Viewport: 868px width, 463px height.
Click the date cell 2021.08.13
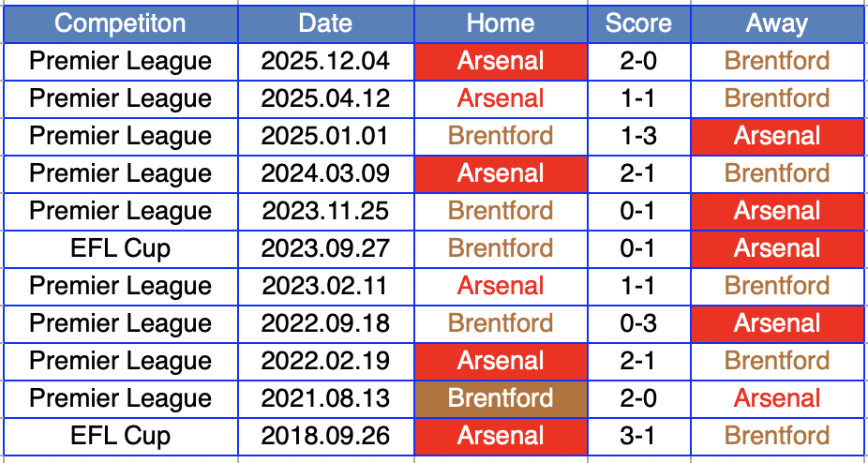click(x=325, y=398)
